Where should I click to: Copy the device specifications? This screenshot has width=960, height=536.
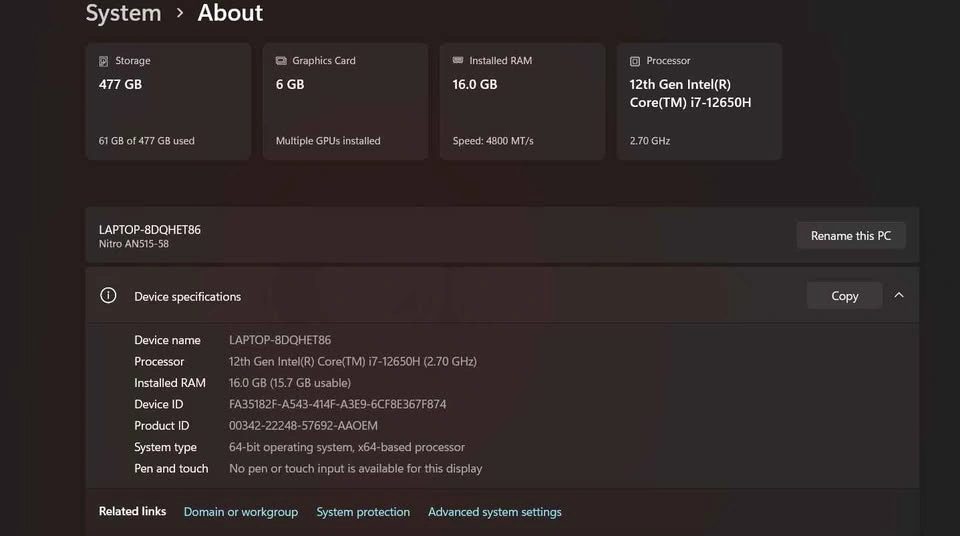pos(844,296)
